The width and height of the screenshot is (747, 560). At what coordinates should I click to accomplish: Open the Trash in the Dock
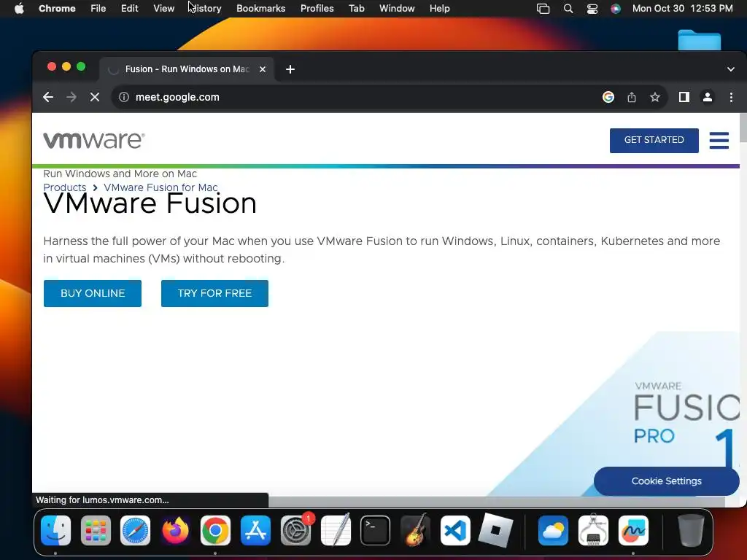point(691,531)
